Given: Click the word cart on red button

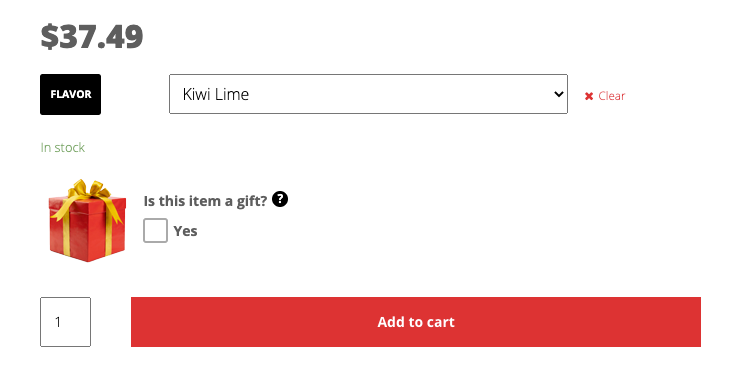Looking at the screenshot, I should [440, 322].
